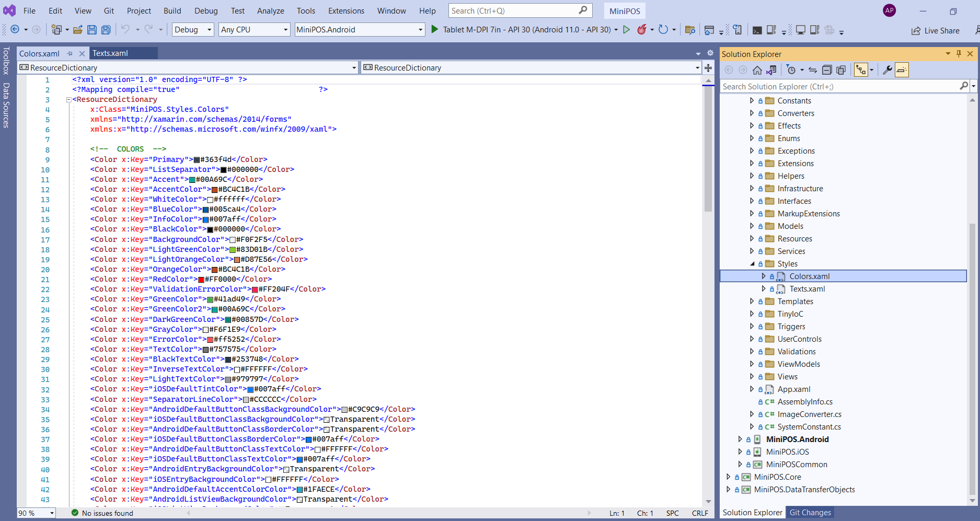Open the Data Sources side panel

pos(6,105)
